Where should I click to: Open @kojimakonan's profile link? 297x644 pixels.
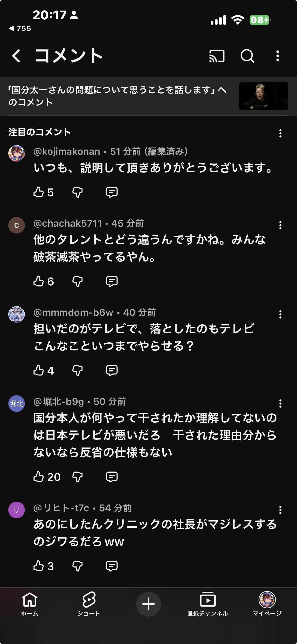coord(67,152)
